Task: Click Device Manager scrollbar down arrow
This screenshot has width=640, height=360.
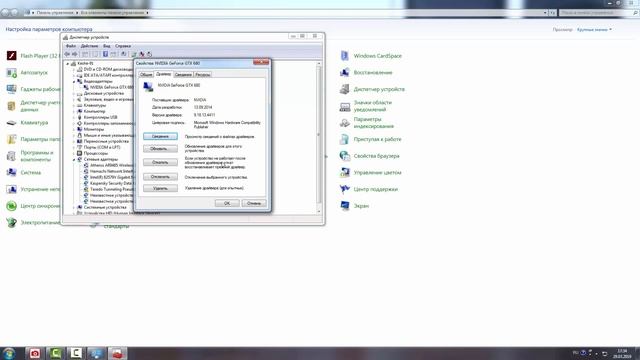Action: coord(319,211)
